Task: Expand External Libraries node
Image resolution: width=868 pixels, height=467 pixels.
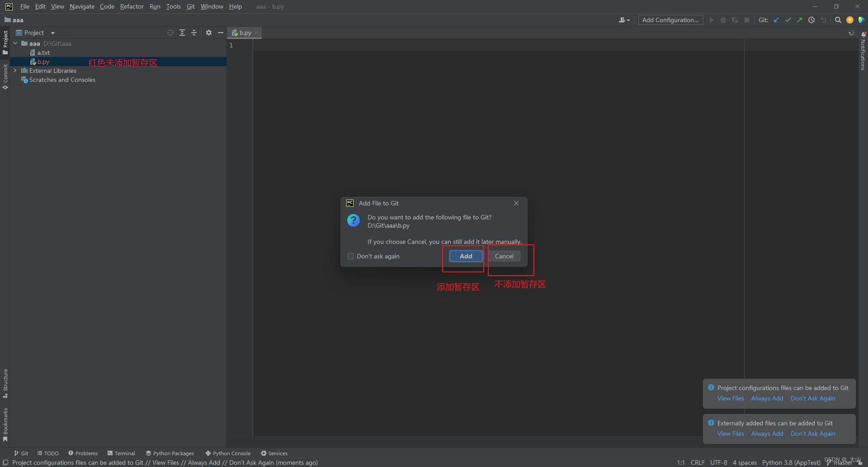Action: (x=15, y=71)
